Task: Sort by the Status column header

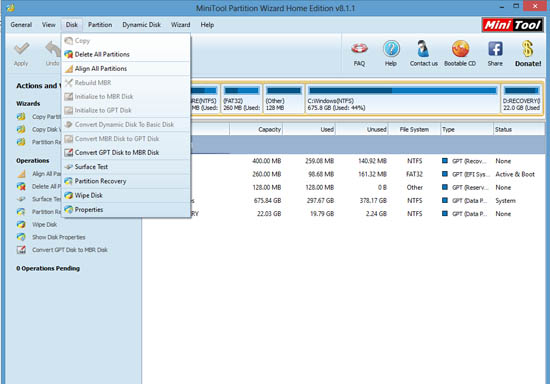Action: pyautogui.click(x=519, y=129)
